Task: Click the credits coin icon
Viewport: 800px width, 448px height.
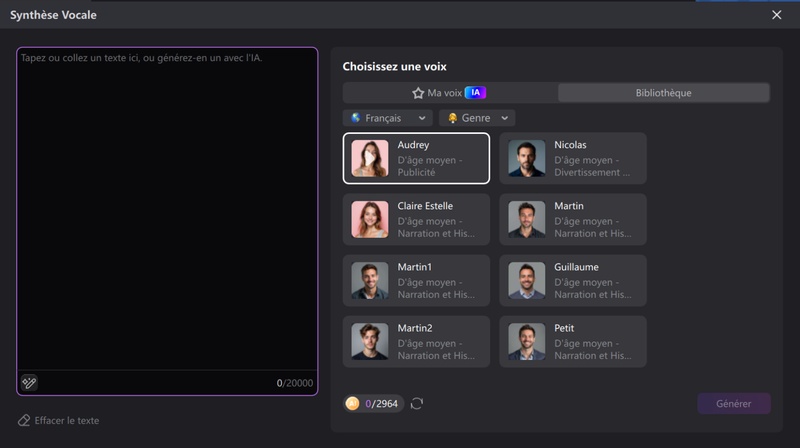Action: point(353,404)
